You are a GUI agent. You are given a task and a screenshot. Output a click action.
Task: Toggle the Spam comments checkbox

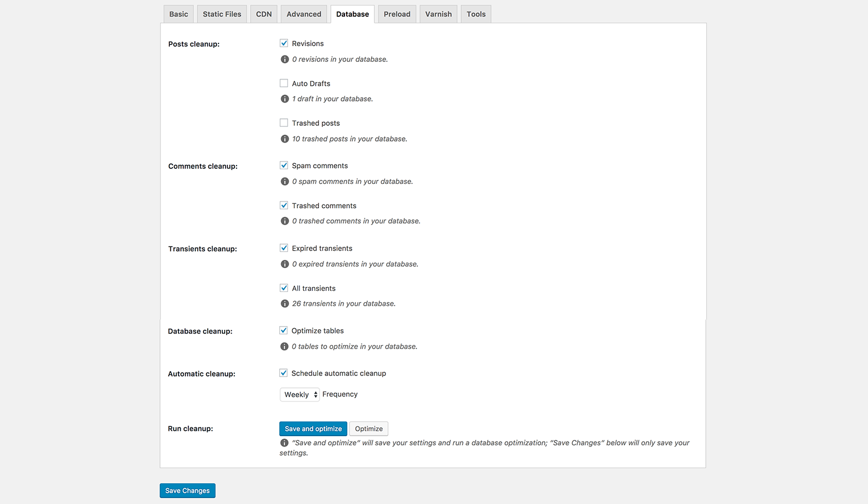click(284, 165)
